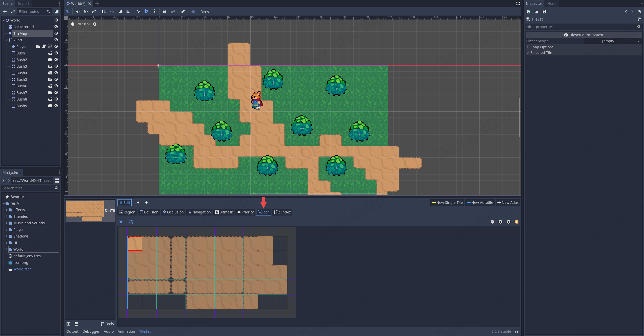Image resolution: width=644 pixels, height=336 pixels.
Task: Toggle visibility of the Bush5 node
Action: pos(56,80)
